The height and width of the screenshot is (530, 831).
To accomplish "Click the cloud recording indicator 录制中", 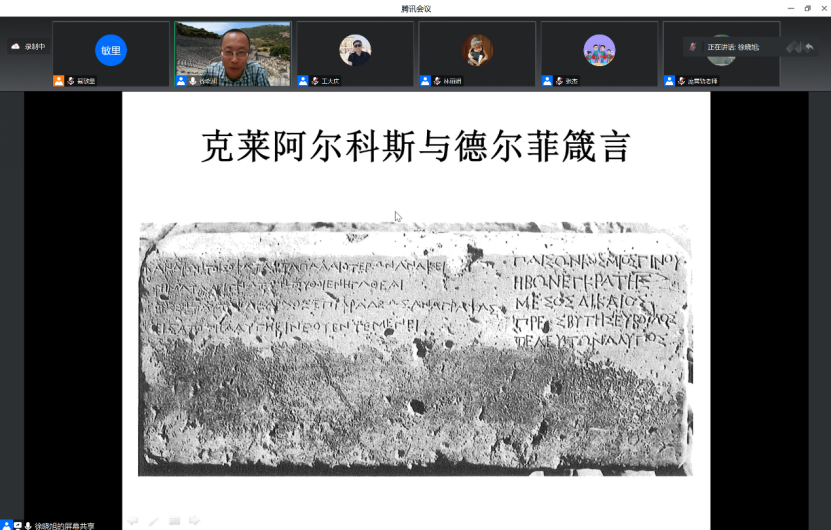I will click(x=28, y=46).
